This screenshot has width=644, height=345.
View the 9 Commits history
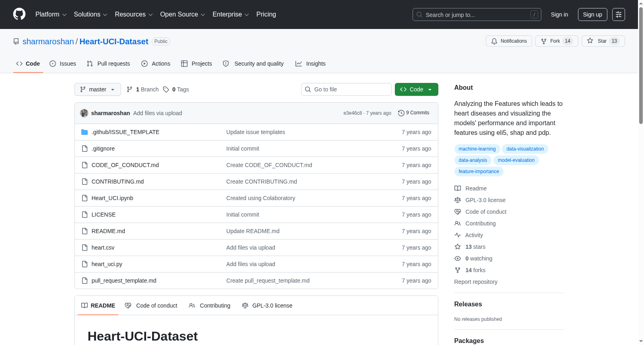point(414,113)
